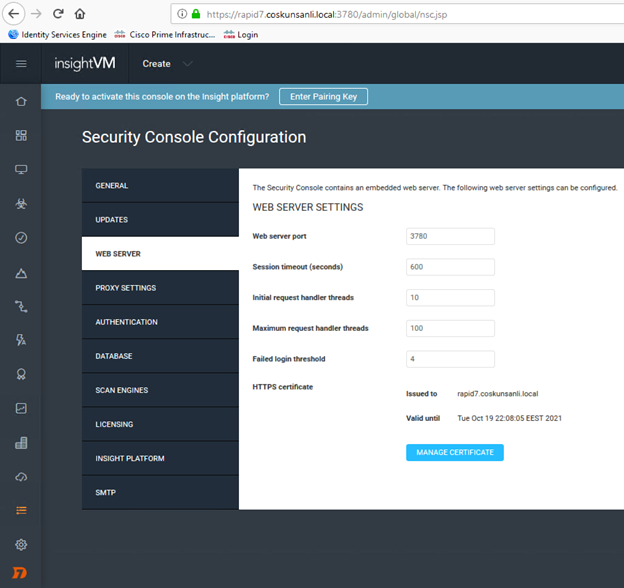This screenshot has width=624, height=588.
Task: Click the WEB SERVER SETTINGS heading
Action: 308,207
